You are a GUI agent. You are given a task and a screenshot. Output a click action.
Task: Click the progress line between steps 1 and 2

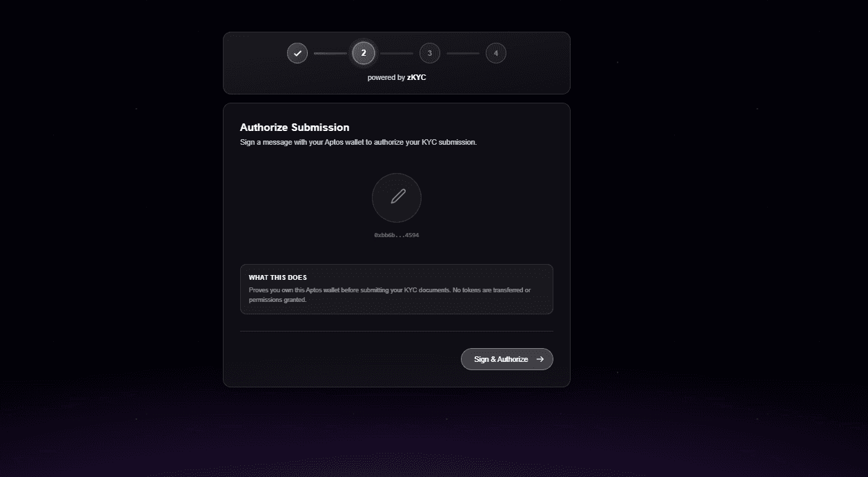pos(331,53)
